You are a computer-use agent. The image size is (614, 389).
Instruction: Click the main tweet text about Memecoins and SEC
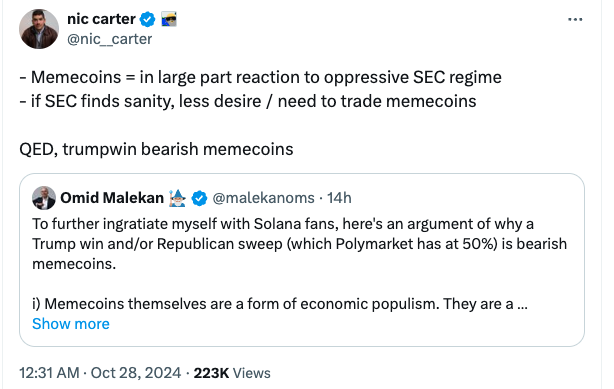260,89
